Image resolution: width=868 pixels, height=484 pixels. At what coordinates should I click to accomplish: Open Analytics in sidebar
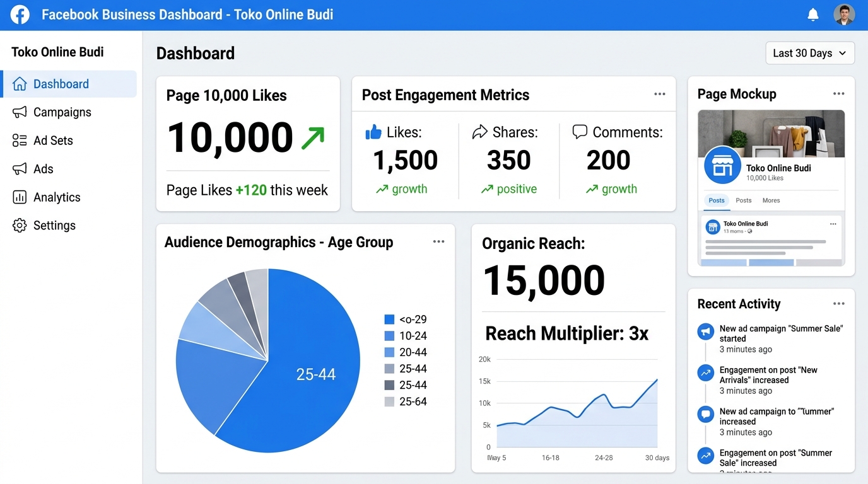click(x=69, y=197)
